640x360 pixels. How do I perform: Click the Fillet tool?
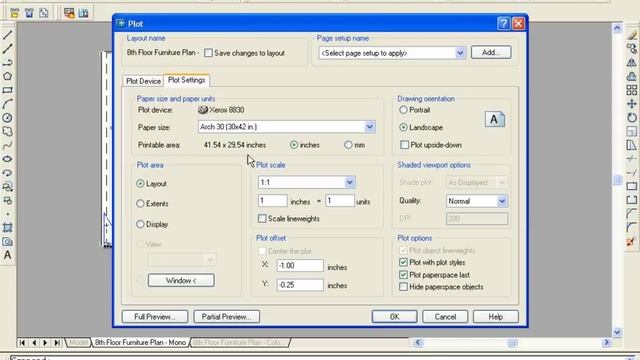[632, 227]
